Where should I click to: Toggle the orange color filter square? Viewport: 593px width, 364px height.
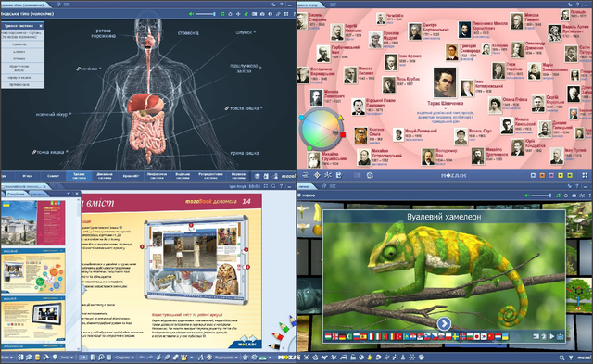tap(542, 175)
